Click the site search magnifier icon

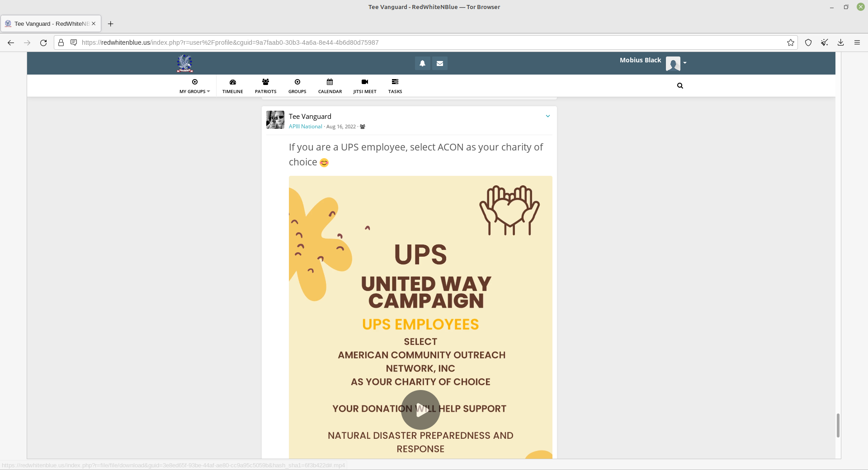680,85
